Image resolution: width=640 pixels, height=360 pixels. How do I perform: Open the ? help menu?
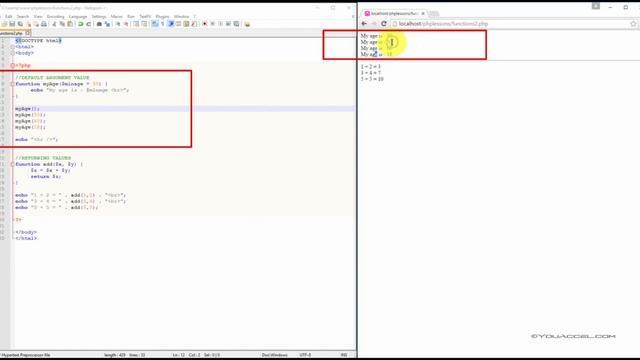[x=195, y=17]
